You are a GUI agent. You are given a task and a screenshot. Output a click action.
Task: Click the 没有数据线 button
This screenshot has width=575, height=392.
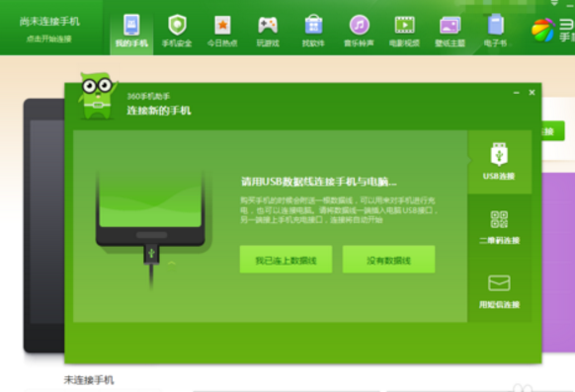[388, 260]
